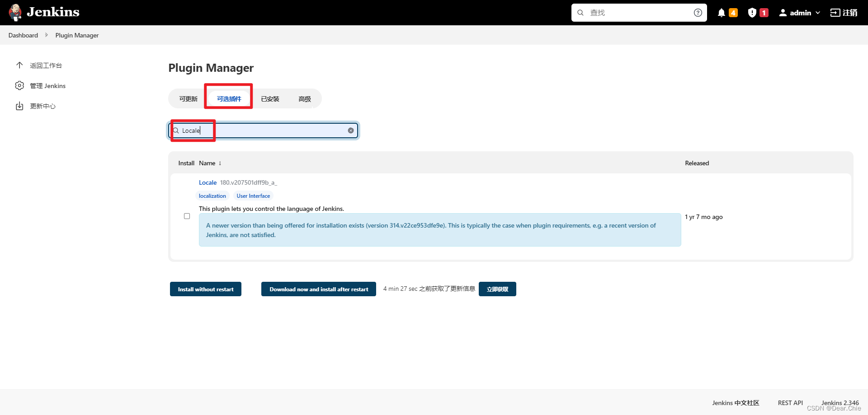Click Download now and install after restart
Image resolution: width=868 pixels, height=415 pixels.
click(x=319, y=289)
